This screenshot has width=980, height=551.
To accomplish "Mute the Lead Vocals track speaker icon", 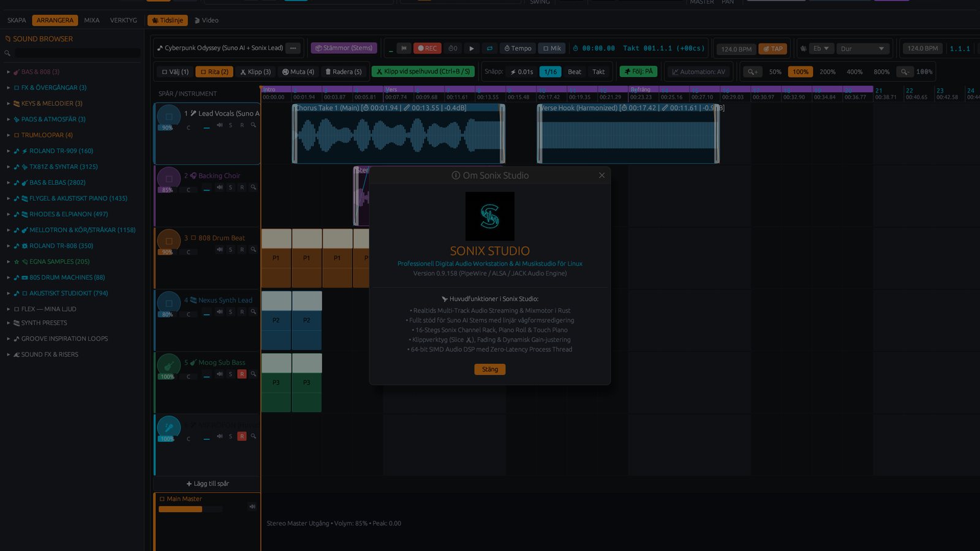I will (x=219, y=125).
